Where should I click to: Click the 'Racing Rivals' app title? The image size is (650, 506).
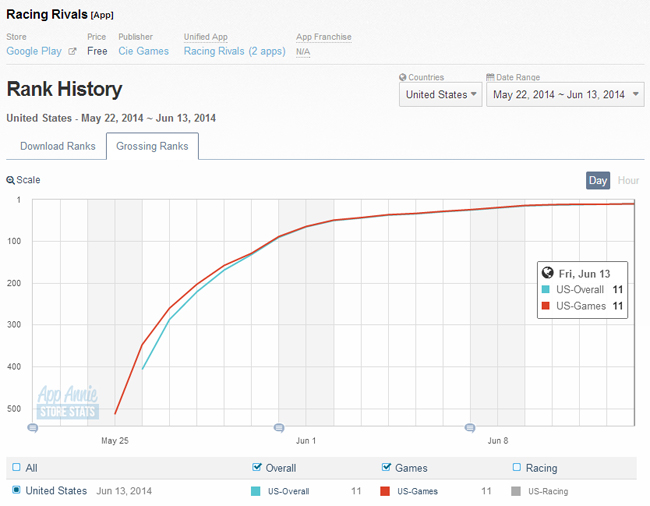coord(47,15)
